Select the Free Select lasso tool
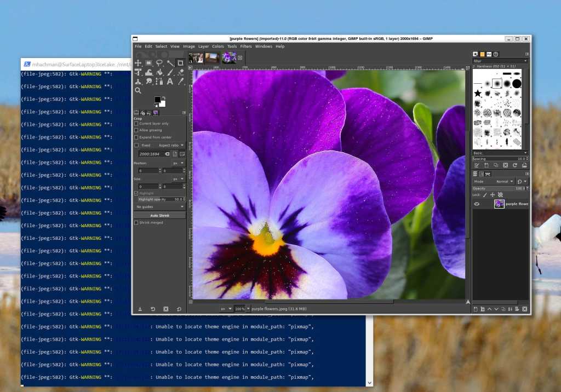The height and width of the screenshot is (392, 561). 159,63
